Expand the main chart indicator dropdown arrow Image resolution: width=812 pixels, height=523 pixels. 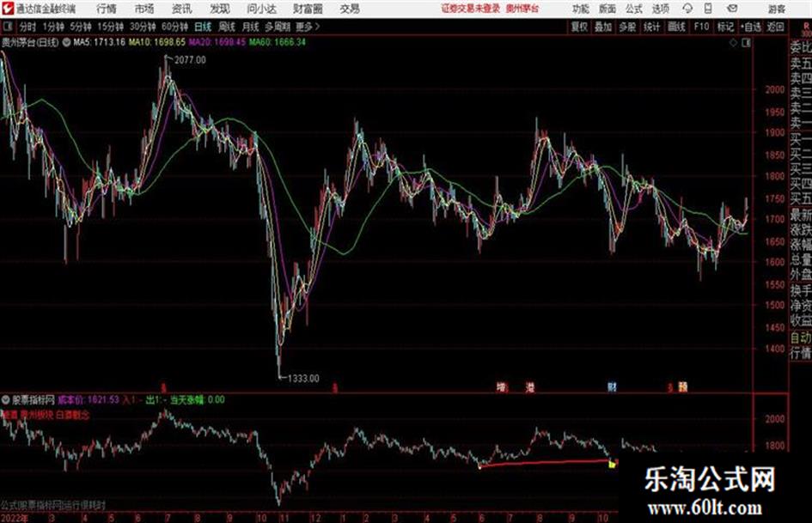click(x=66, y=42)
